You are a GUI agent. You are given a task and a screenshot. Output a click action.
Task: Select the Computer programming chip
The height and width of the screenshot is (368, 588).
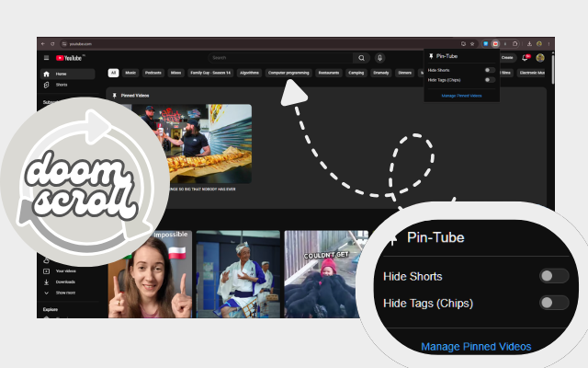pos(288,73)
